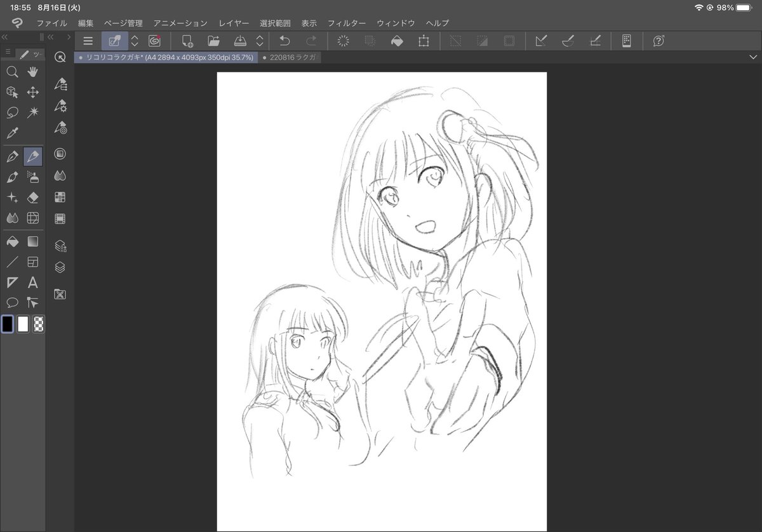
Task: Click the Clear dotted-circle icon
Action: pos(344,41)
